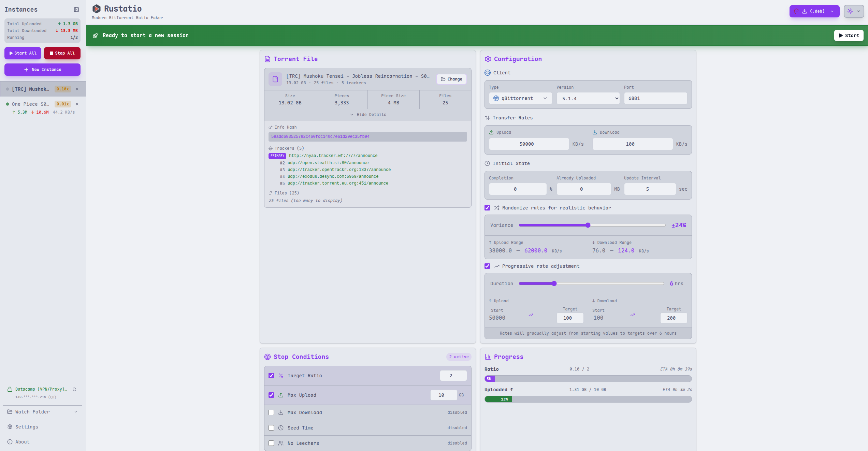Close the One Piece instance

(x=77, y=104)
